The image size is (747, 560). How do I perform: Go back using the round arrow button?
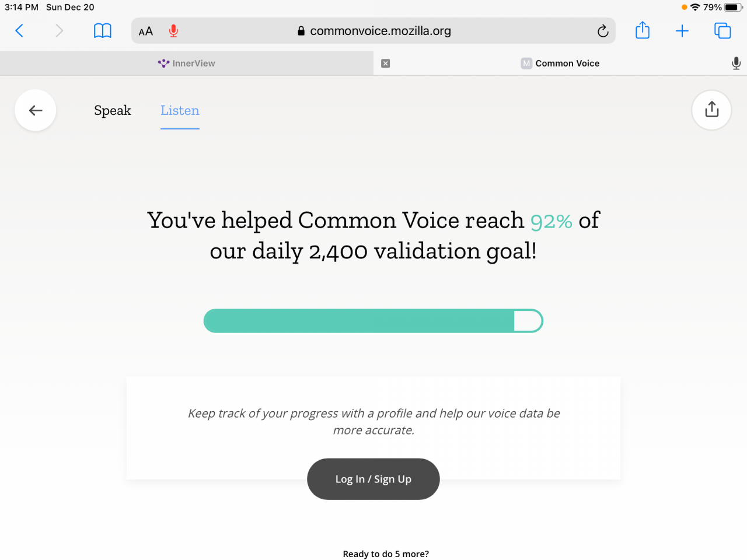[36, 110]
